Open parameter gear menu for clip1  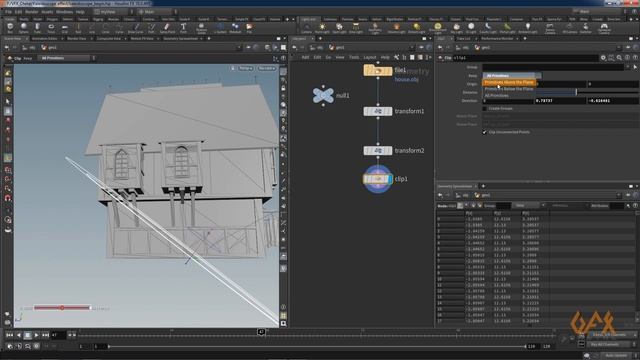(603, 58)
